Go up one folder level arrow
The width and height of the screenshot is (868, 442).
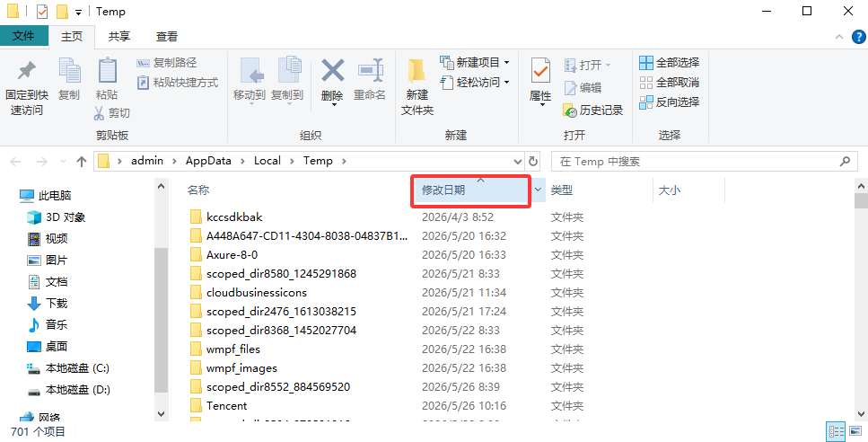82,162
